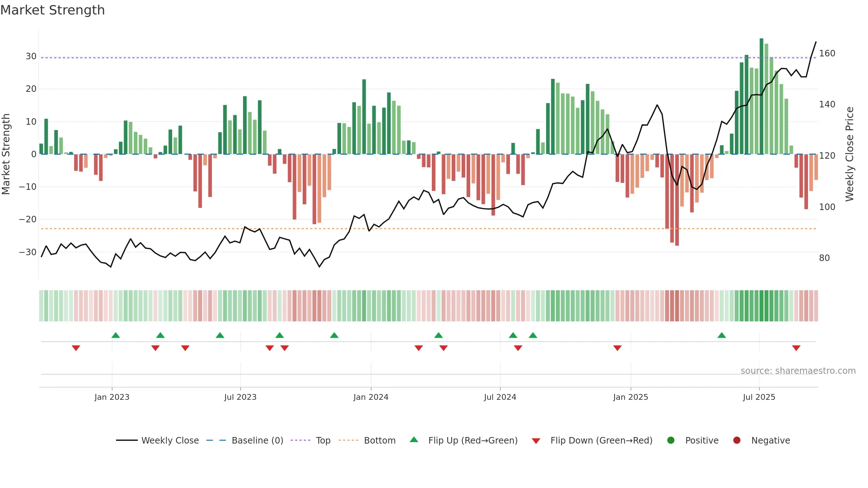Click the 'Jul 2025' x-axis label
The image size is (868, 488).
[759, 397]
